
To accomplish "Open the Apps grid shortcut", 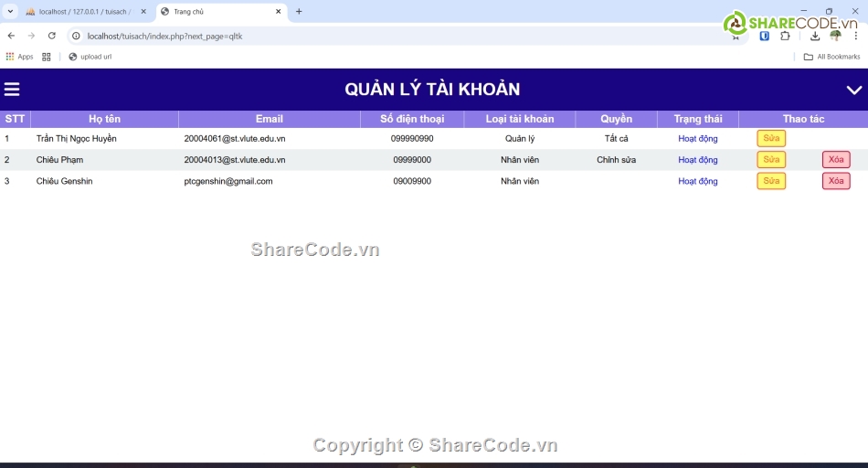I will [x=19, y=57].
